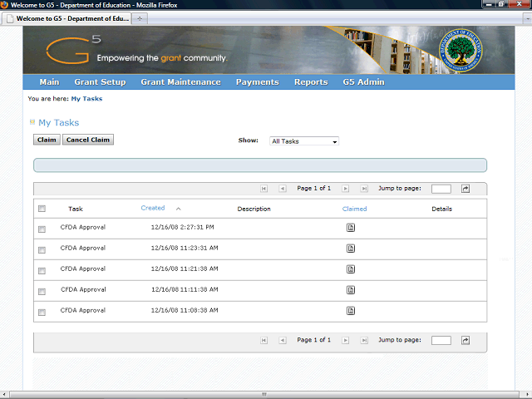
Task: Click the horizontal scrollbar at the window bottom
Action: pyautogui.click(x=264, y=394)
